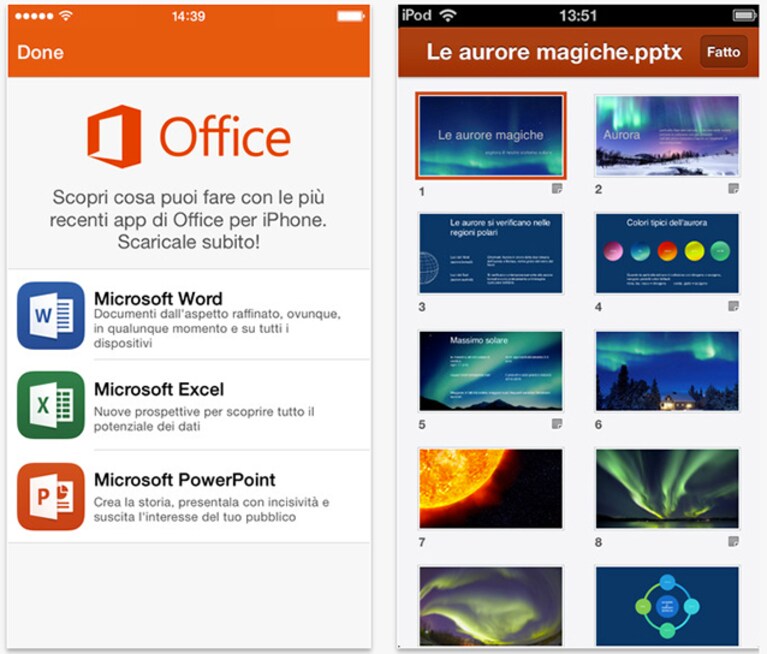Open slide 5 'Massimo solare' thumbnail

tap(491, 371)
